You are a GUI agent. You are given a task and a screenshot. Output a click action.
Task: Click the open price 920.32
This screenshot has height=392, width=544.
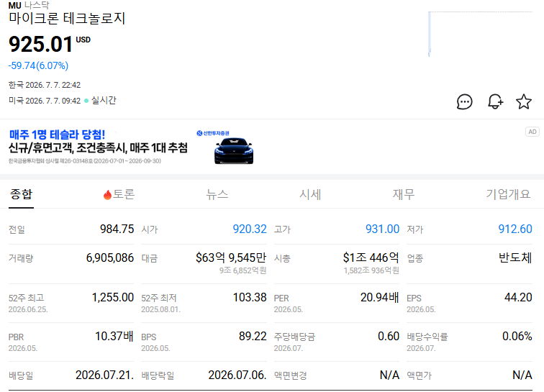point(250,229)
